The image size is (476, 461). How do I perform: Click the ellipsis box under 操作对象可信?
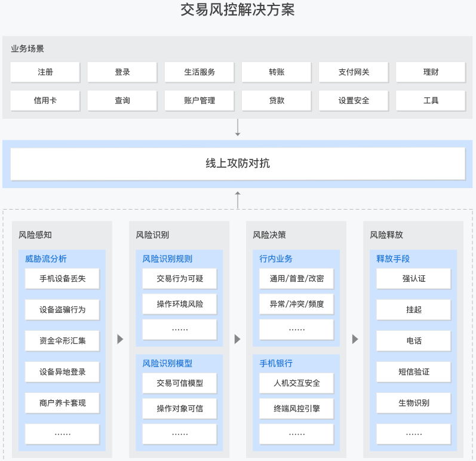(180, 434)
